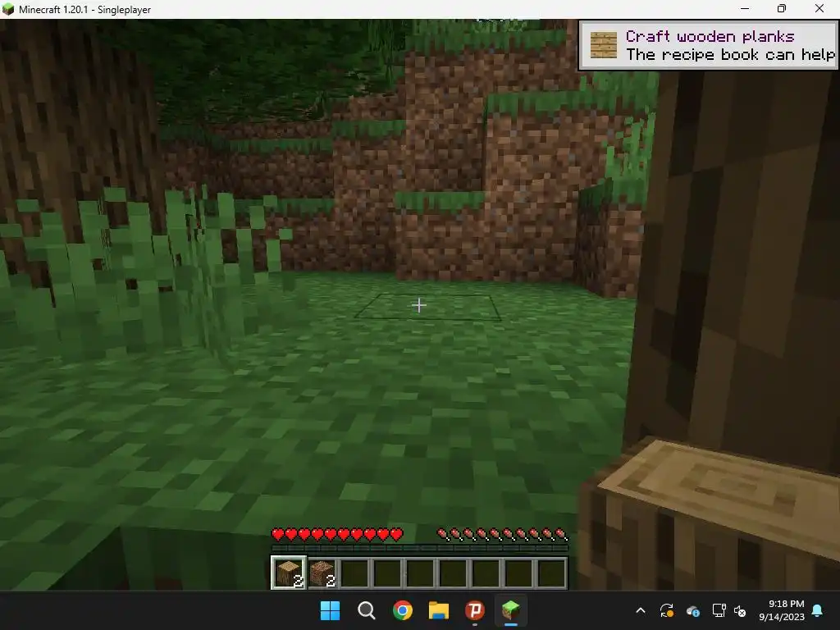The height and width of the screenshot is (630, 840).
Task: Show hidden system tray icons
Action: (x=640, y=610)
